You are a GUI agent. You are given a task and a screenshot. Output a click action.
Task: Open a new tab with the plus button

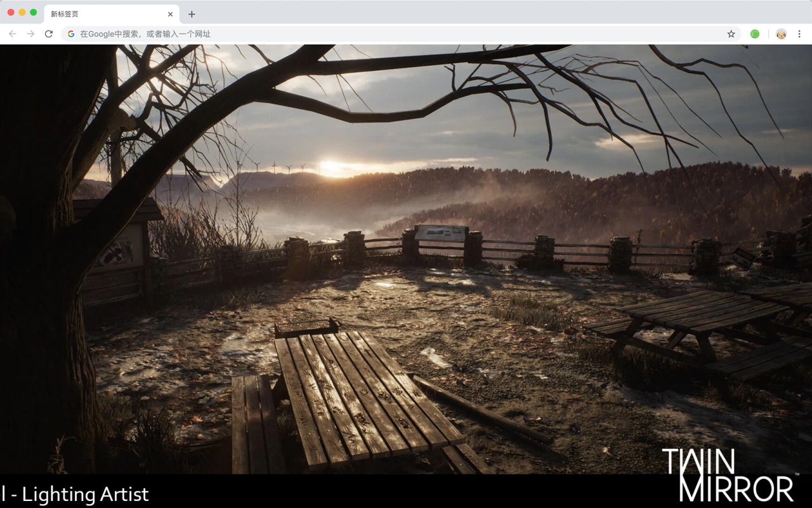click(192, 14)
